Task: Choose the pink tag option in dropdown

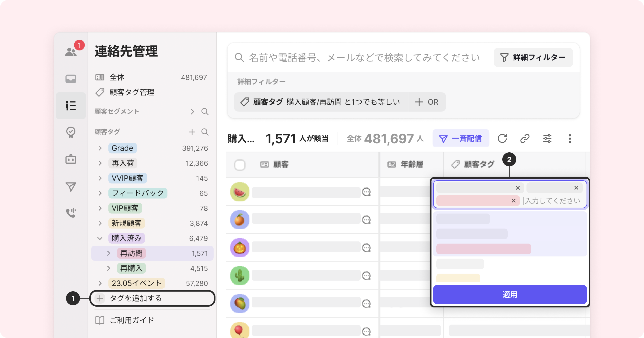Action: tap(484, 249)
